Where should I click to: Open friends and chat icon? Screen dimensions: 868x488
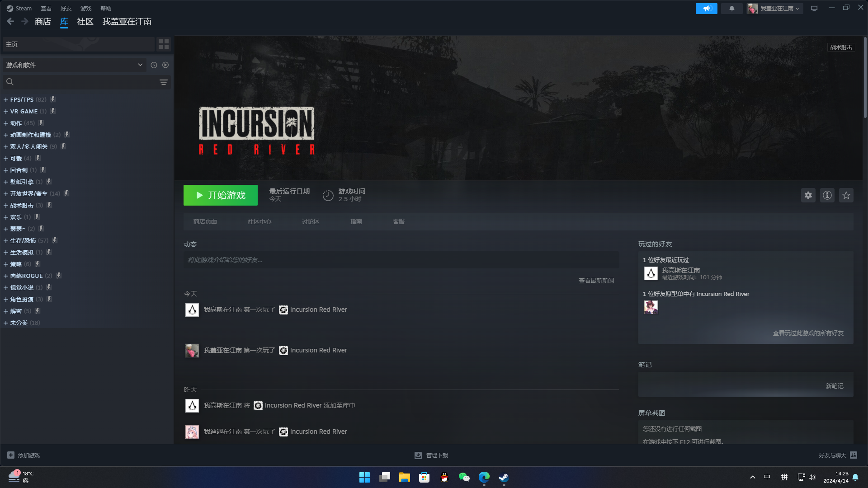pos(854,455)
